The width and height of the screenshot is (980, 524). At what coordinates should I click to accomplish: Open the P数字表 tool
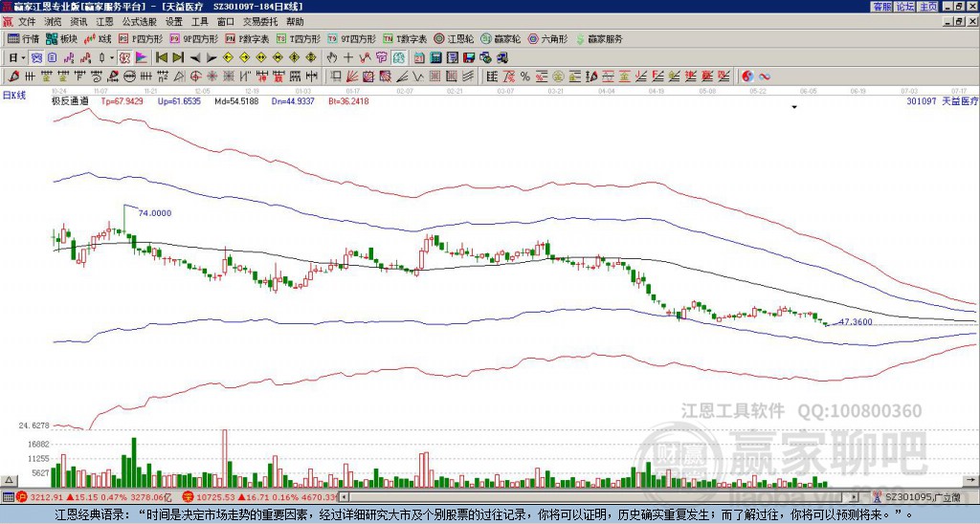(247, 38)
